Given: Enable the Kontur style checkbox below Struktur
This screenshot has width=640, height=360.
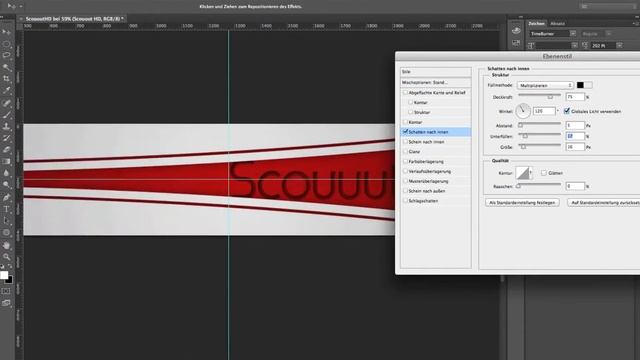Looking at the screenshot, I should [405, 122].
